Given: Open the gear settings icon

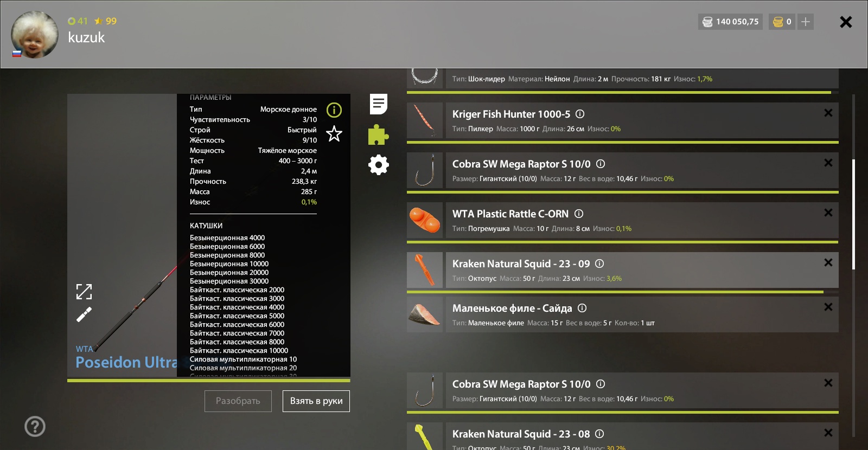Looking at the screenshot, I should [x=379, y=165].
